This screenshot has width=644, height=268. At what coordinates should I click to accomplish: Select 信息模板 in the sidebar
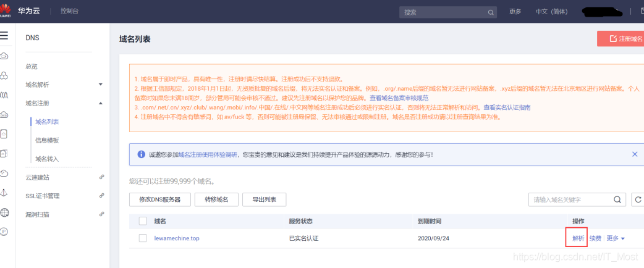click(47, 140)
